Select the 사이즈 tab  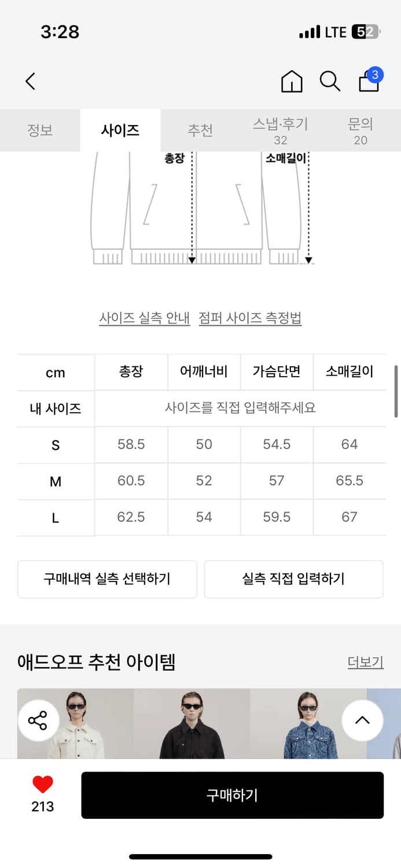point(120,130)
